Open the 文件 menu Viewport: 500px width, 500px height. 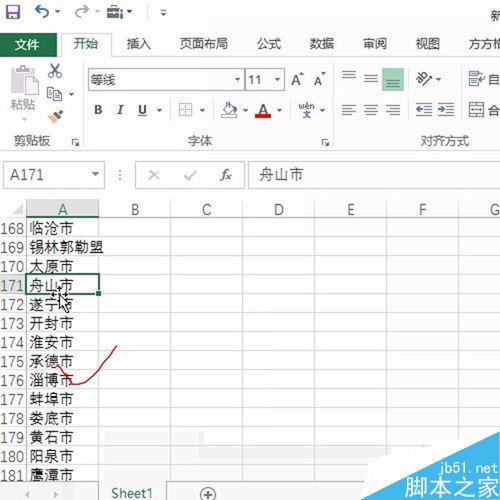[28, 45]
